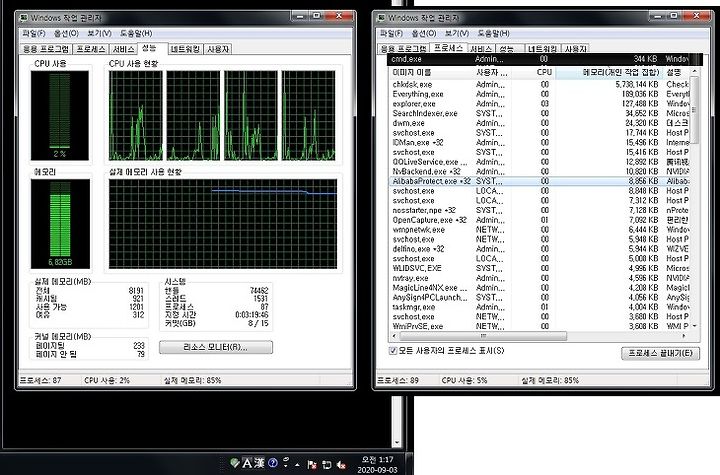Select the chkdsk.exe process row
The image size is (720, 475).
(x=539, y=85)
